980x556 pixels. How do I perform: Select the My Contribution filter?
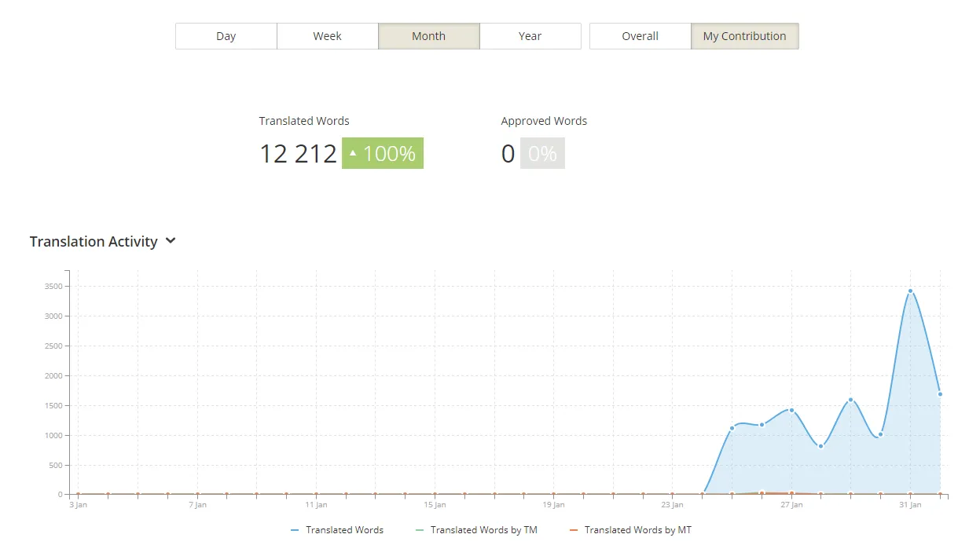tap(744, 36)
